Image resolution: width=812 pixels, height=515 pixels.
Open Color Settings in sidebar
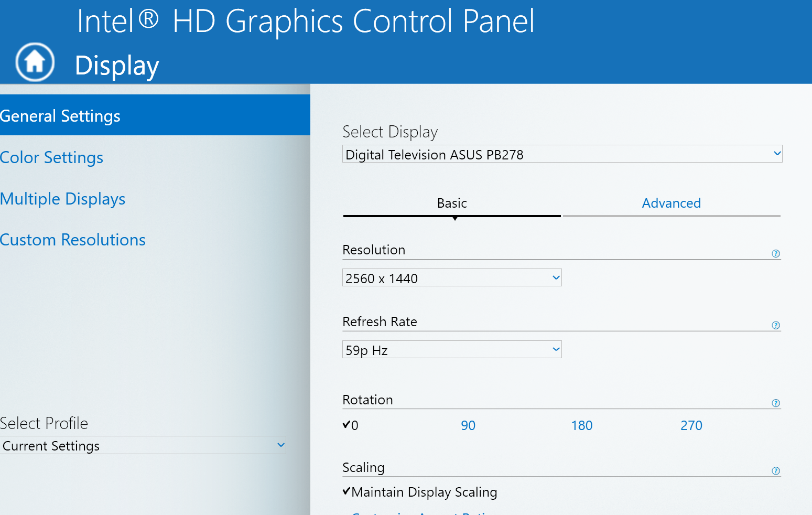(x=51, y=157)
